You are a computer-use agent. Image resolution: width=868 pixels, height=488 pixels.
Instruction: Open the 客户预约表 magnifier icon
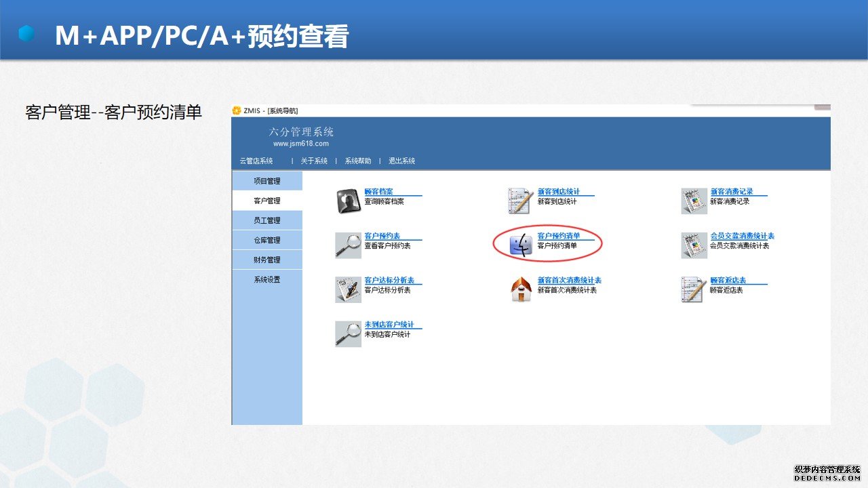pyautogui.click(x=349, y=245)
